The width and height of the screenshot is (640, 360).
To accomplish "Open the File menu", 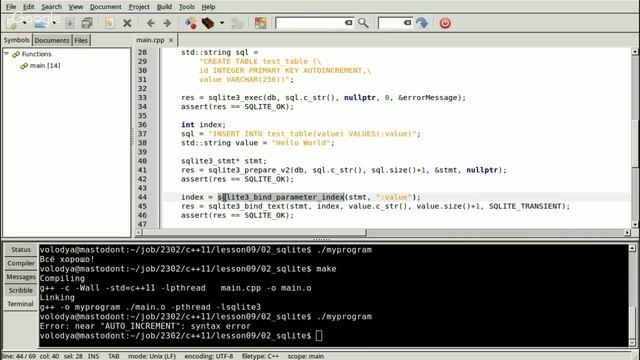I will tap(11, 7).
